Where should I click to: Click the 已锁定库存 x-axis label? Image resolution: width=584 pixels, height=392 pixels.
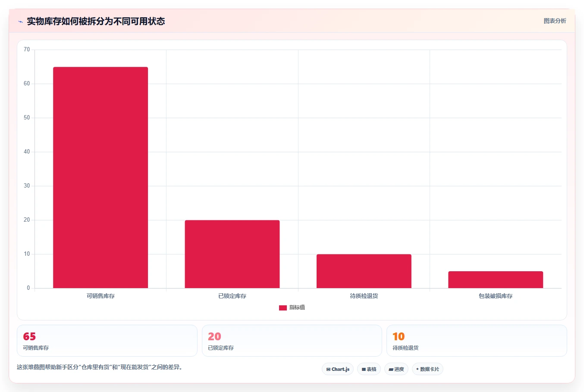pyautogui.click(x=232, y=296)
